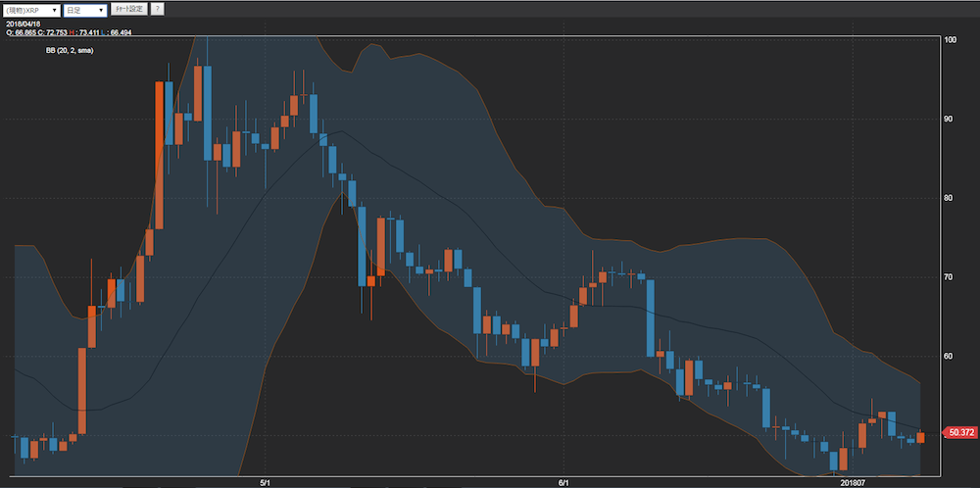
Task: Click the rightmost orange candlestick
Action: point(920,437)
